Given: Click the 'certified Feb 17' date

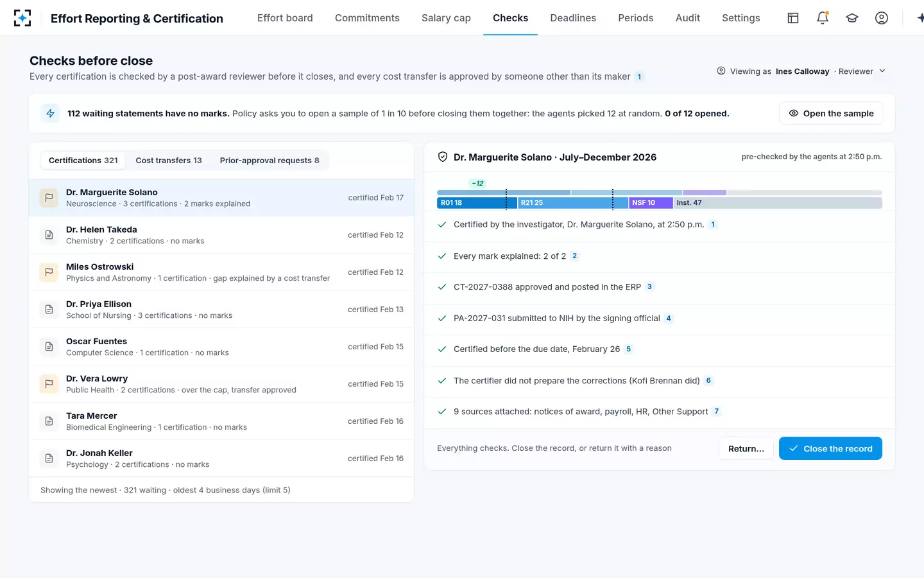Looking at the screenshot, I should coord(376,198).
